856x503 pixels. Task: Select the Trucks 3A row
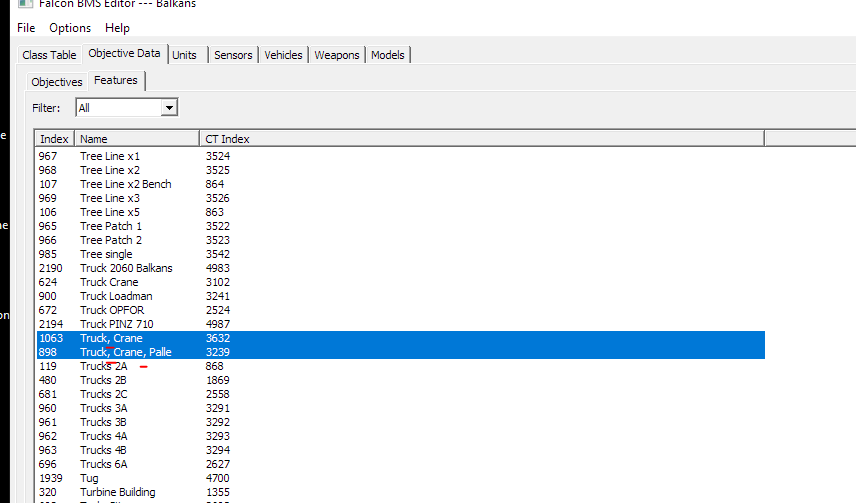pos(400,408)
